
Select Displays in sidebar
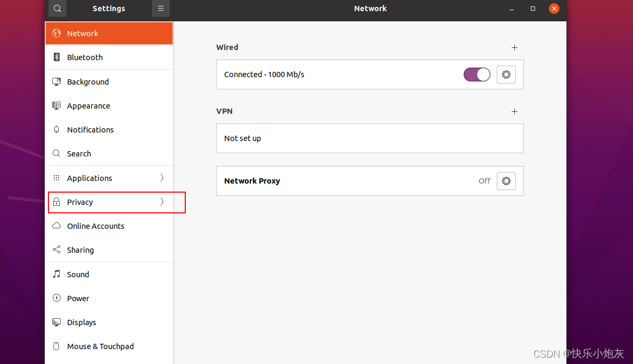[109, 322]
